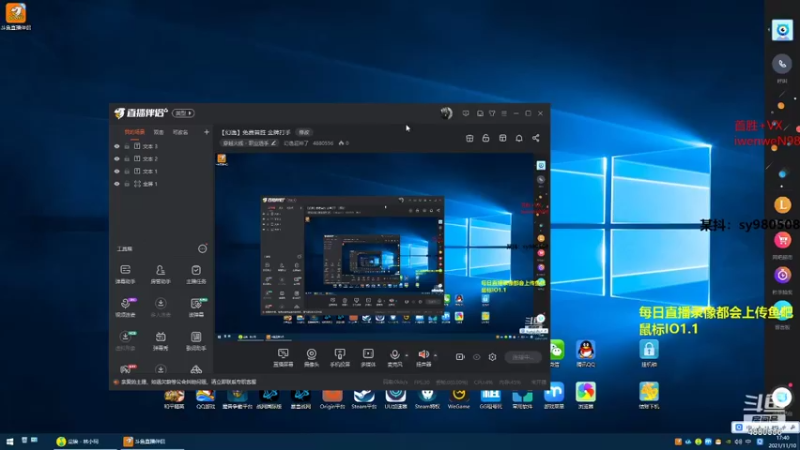Toggle the lock on the 文本 2 layer
800x450 pixels.
tap(127, 159)
